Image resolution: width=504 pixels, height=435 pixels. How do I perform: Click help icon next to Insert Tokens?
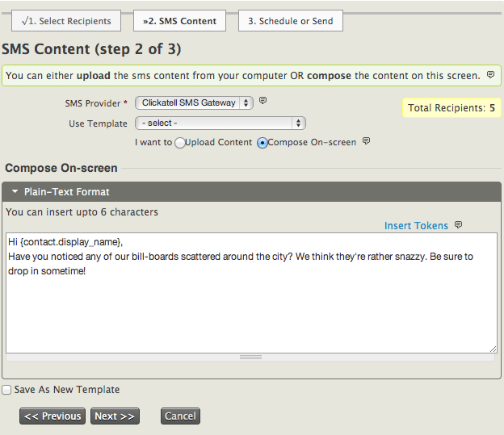click(459, 225)
